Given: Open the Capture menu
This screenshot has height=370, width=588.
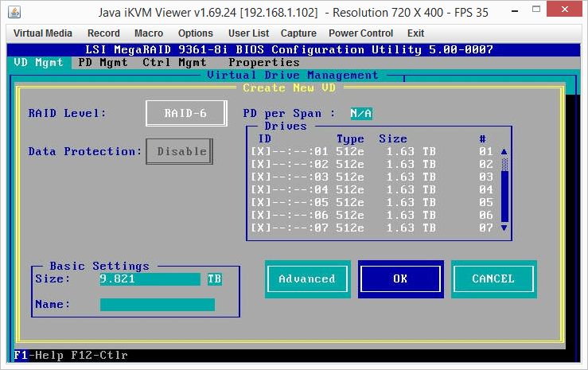Looking at the screenshot, I should click(x=298, y=33).
